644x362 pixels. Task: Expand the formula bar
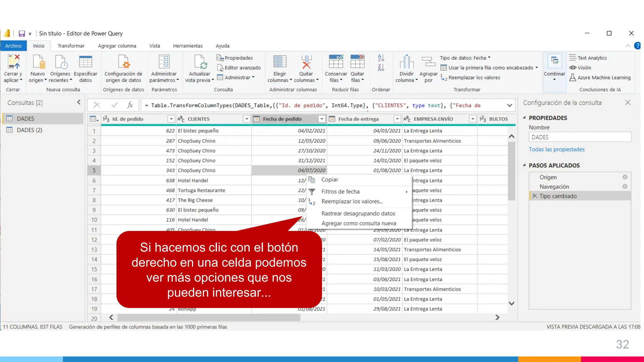pos(509,106)
